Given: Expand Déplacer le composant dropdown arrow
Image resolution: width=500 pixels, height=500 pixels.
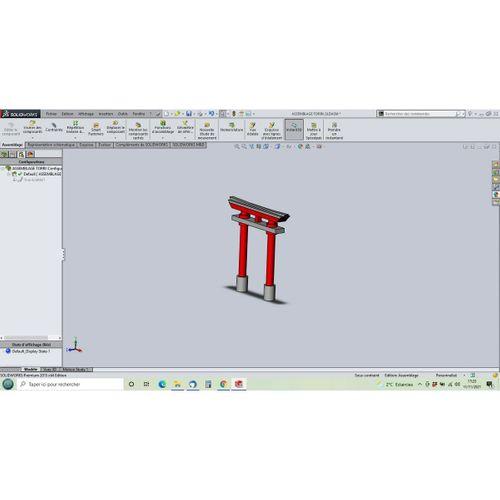Looking at the screenshot, I should [115, 138].
